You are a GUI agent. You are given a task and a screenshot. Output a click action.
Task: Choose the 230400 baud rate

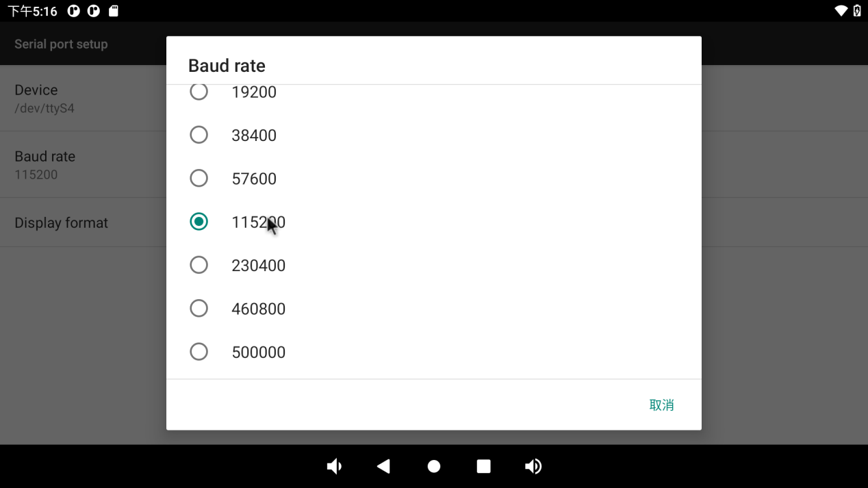point(434,265)
